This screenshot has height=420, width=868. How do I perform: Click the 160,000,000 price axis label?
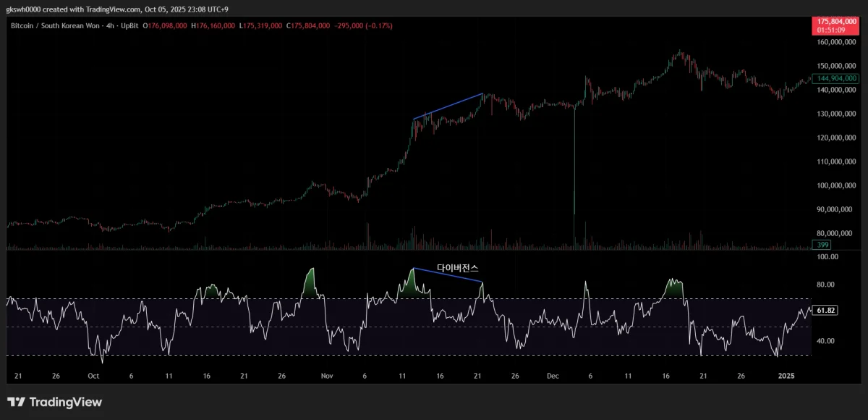point(837,42)
